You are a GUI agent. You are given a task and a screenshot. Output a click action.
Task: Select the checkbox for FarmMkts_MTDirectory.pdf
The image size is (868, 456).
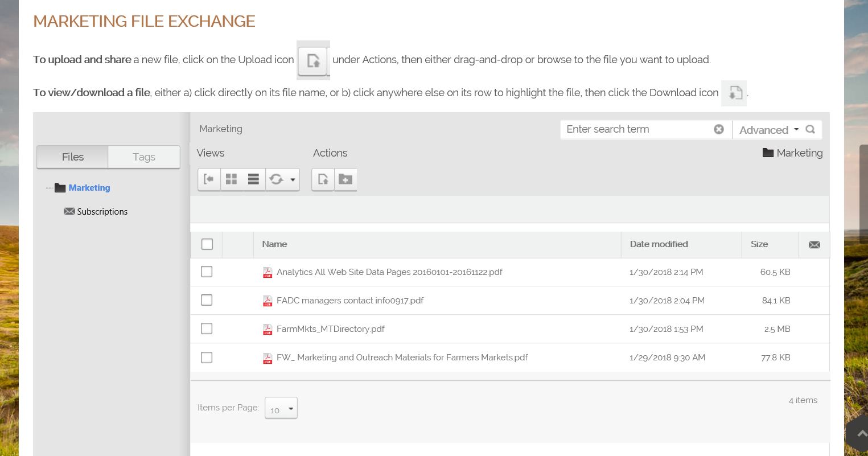pos(206,328)
